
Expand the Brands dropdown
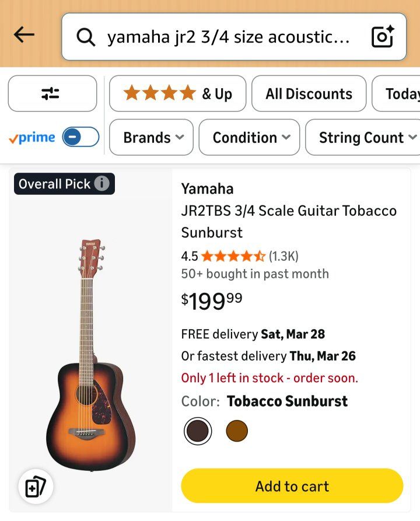151,138
